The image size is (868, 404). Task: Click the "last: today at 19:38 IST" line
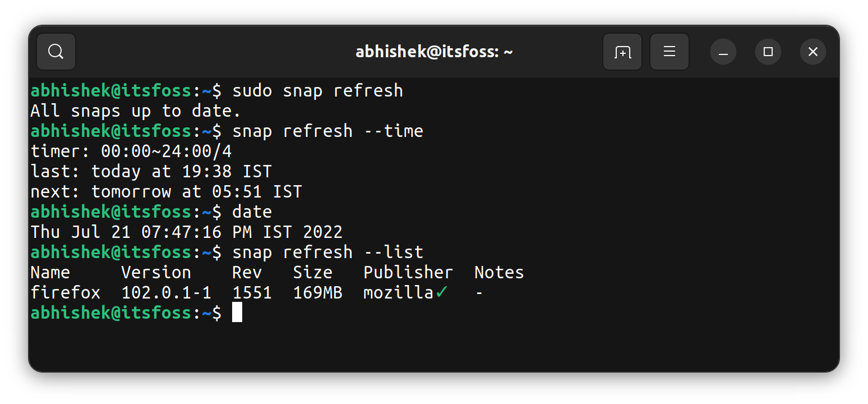point(151,171)
